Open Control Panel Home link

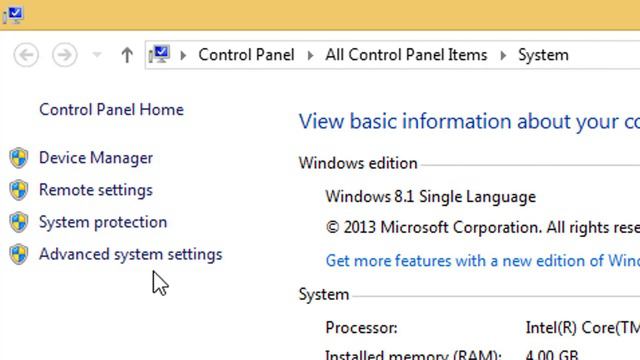[111, 109]
